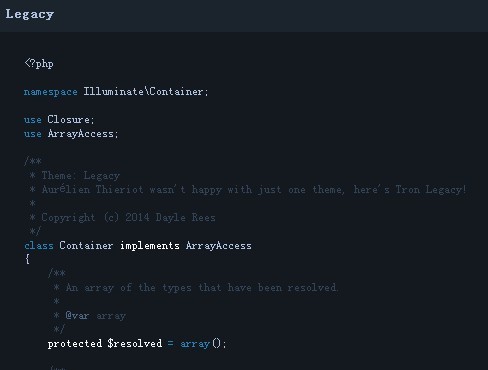Click the $resolved variable
Image resolution: width=488 pixels, height=370 pixels.
[x=135, y=343]
